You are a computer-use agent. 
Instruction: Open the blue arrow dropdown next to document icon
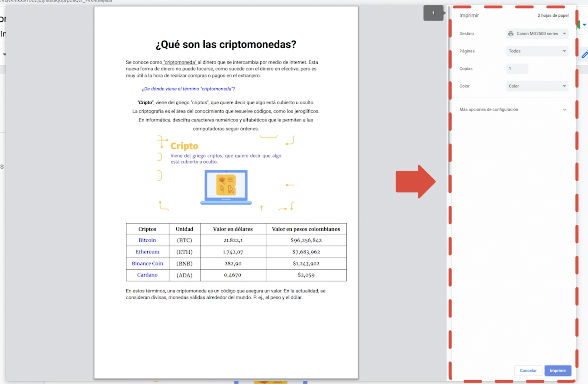click(585, 24)
